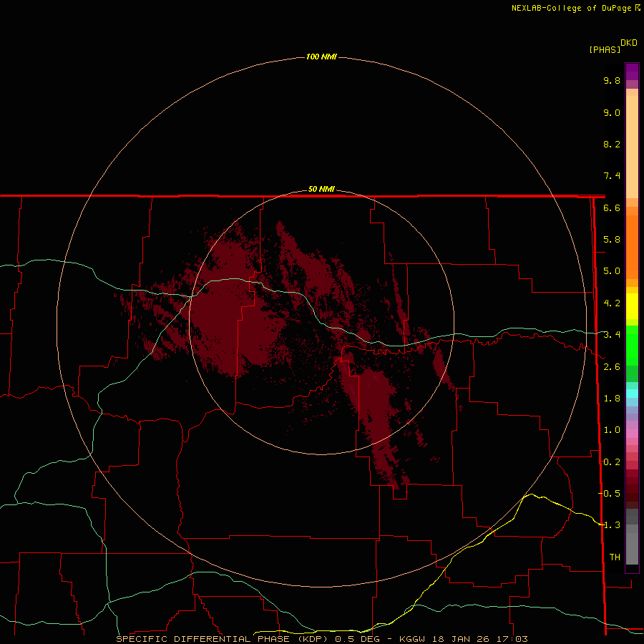Click the purple segment atop the color bar
This screenshot has width=644, height=644.
click(x=632, y=72)
